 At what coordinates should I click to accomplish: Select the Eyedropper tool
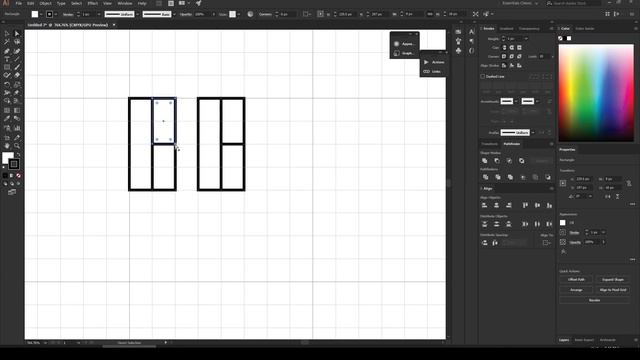click(x=7, y=119)
